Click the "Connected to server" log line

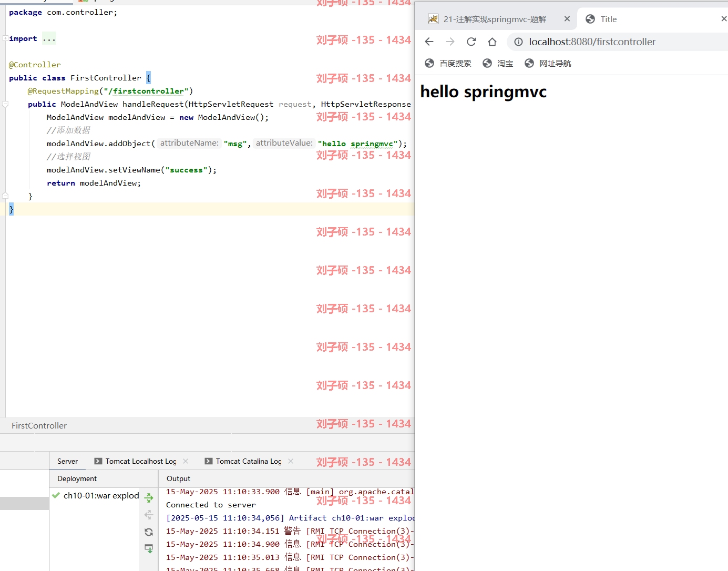[x=211, y=505]
